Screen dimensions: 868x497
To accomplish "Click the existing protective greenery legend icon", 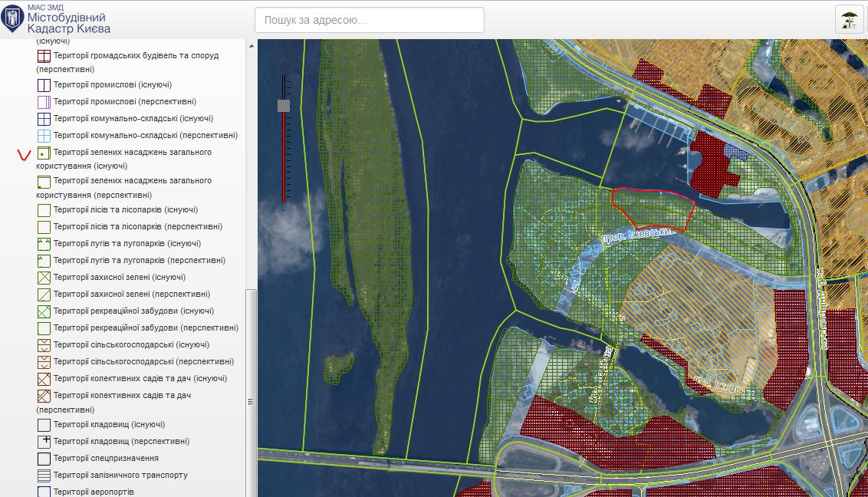I will [44, 278].
